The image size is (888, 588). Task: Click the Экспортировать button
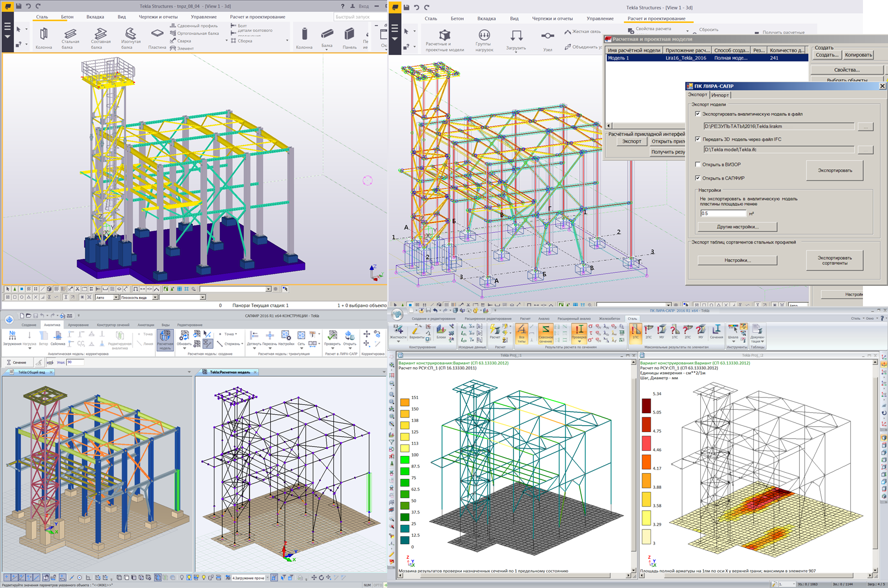point(834,171)
